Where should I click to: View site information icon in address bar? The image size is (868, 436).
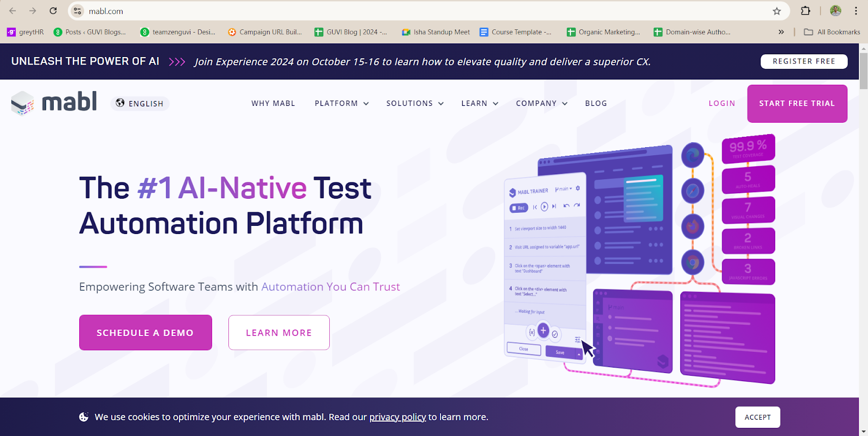click(78, 11)
